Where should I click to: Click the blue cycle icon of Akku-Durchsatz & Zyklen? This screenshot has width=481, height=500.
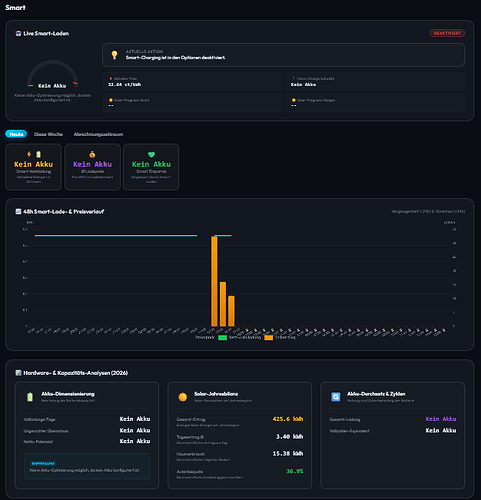click(x=336, y=397)
